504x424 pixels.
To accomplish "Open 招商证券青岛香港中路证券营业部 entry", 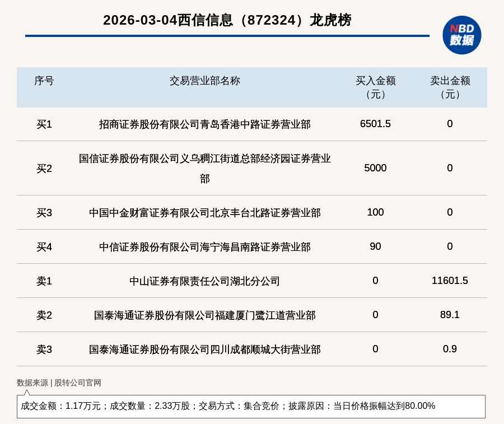I will [x=204, y=124].
